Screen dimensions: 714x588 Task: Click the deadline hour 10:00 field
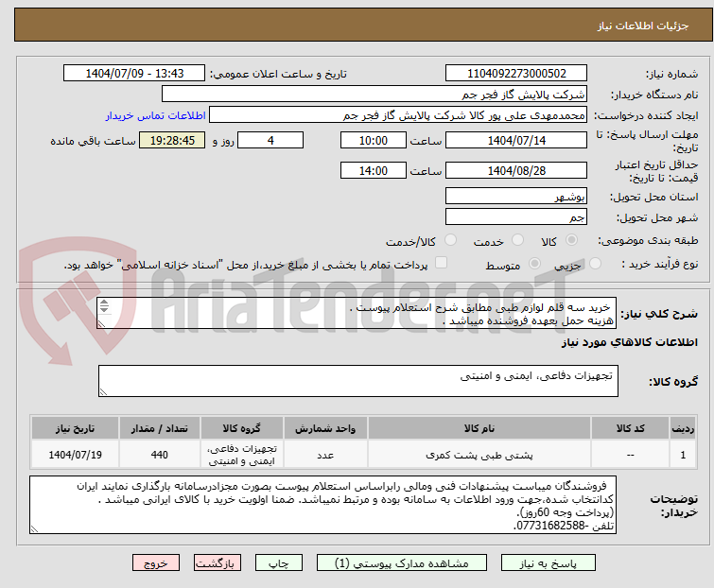tap(373, 140)
